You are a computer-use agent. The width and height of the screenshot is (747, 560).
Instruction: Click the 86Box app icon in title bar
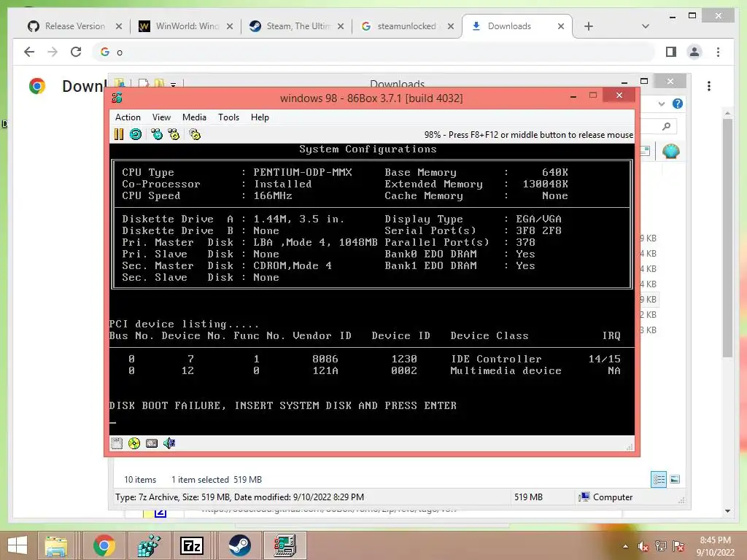(117, 98)
